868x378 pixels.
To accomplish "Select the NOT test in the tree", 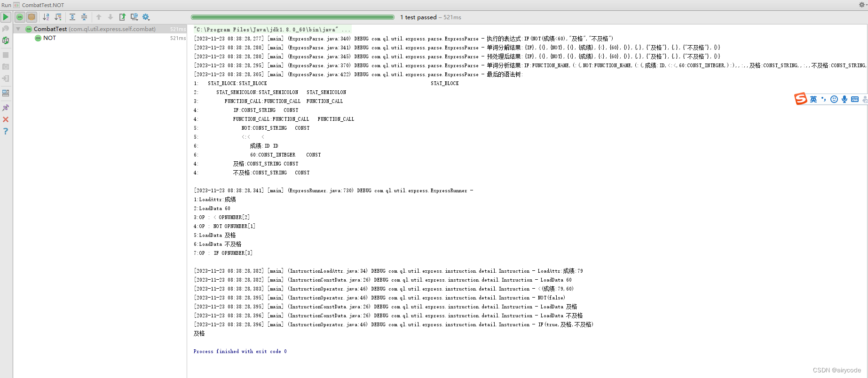I will tap(49, 38).
